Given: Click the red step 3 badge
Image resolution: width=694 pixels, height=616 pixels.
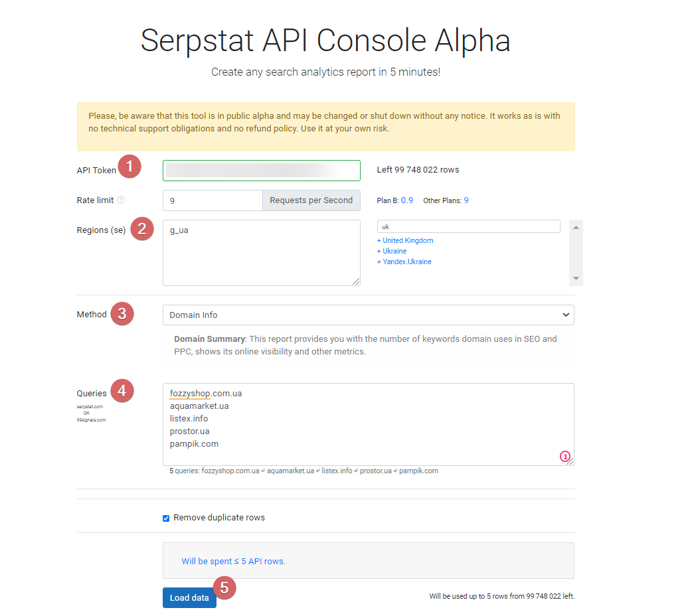Looking at the screenshot, I should [x=122, y=313].
